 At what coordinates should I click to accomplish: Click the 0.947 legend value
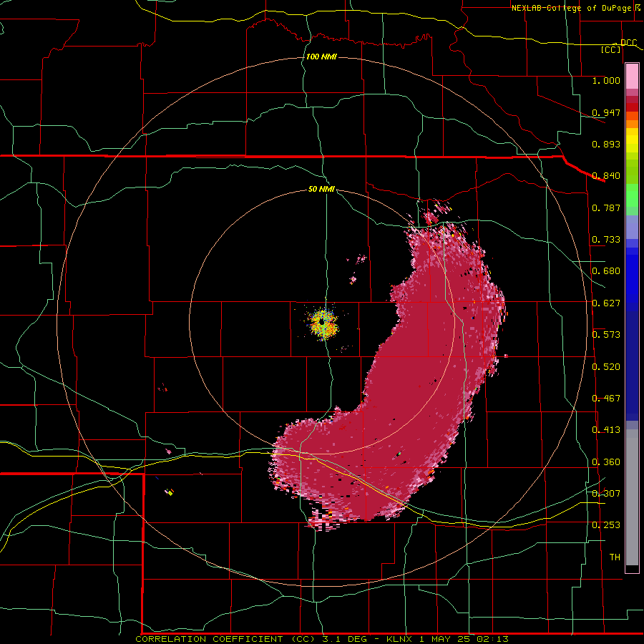pos(606,112)
